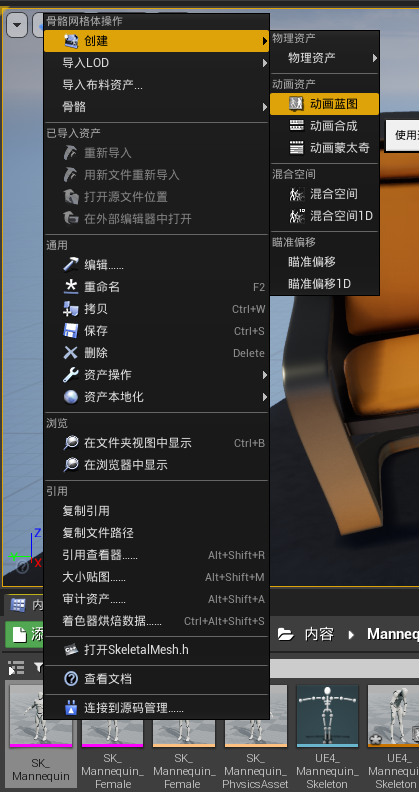Click the 查看文档 question mark icon
Screen dimensions: 419x792
point(71,678)
